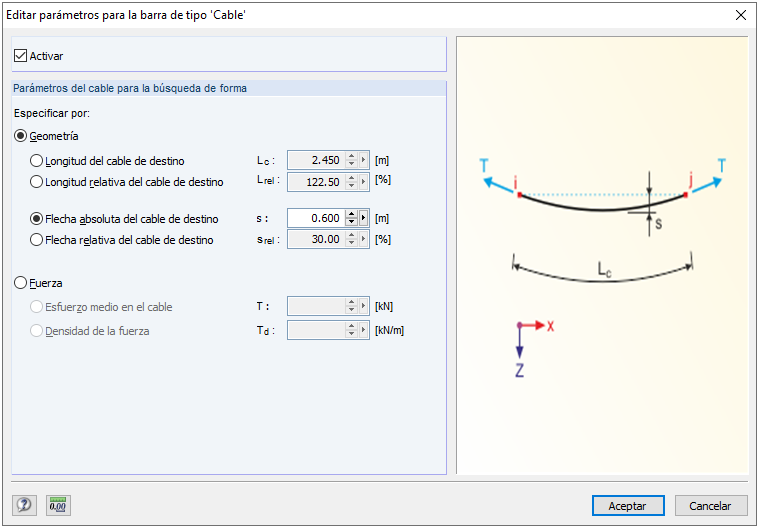
Task: Increase the s flecha value with up arrow
Action: point(351,214)
